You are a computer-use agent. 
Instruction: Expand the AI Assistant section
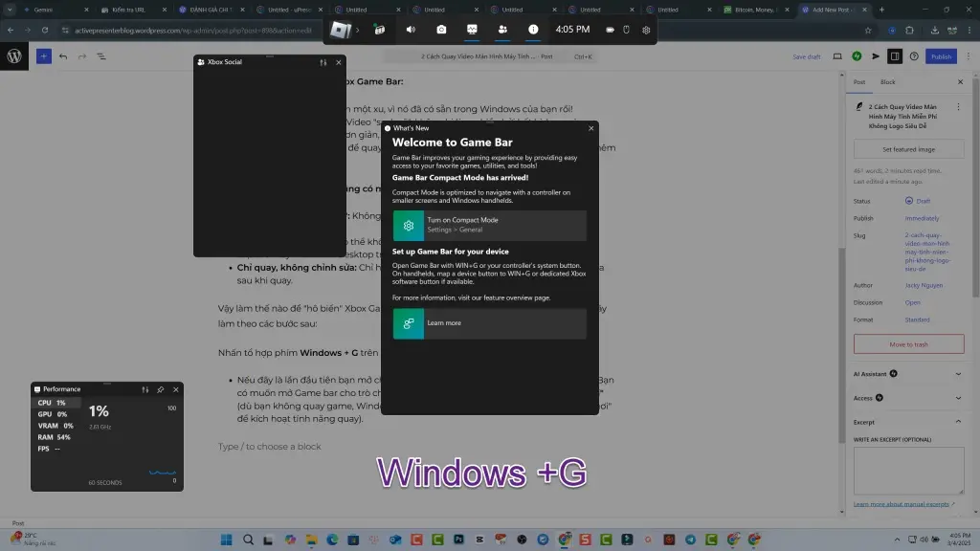click(x=907, y=374)
